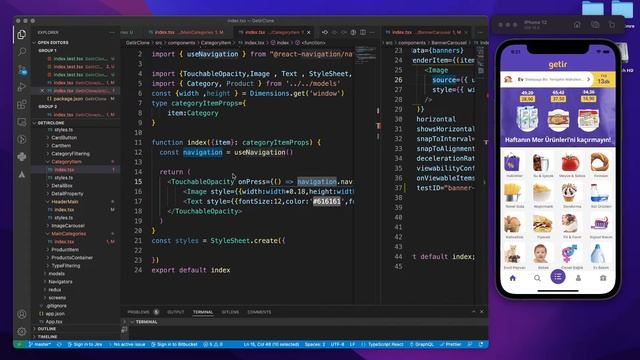Change the UTF-8 encoding setting
The width and height of the screenshot is (640, 360).
point(337,344)
